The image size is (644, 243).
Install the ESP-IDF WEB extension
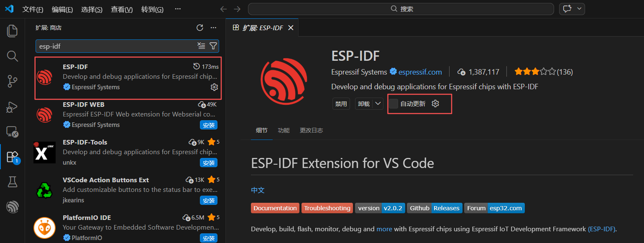point(209,125)
